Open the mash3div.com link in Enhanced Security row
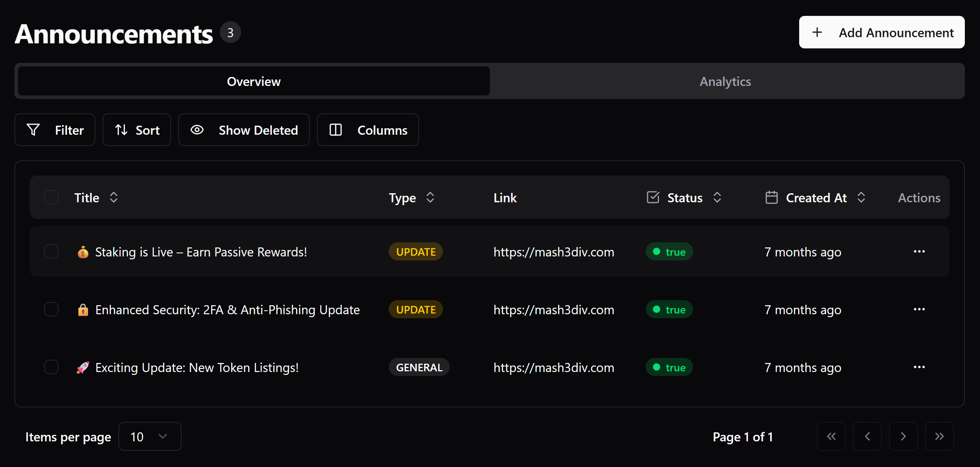980x467 pixels. click(x=554, y=310)
